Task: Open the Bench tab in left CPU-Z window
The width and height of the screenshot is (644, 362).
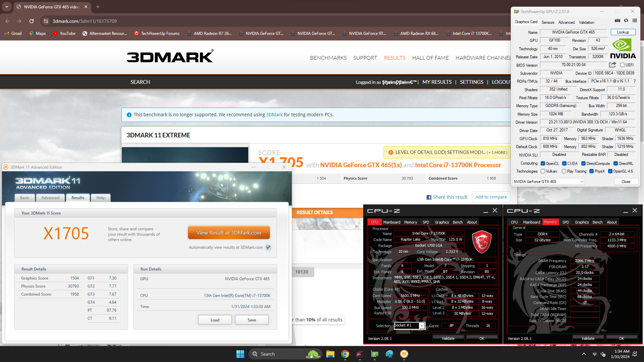Action: (x=458, y=222)
